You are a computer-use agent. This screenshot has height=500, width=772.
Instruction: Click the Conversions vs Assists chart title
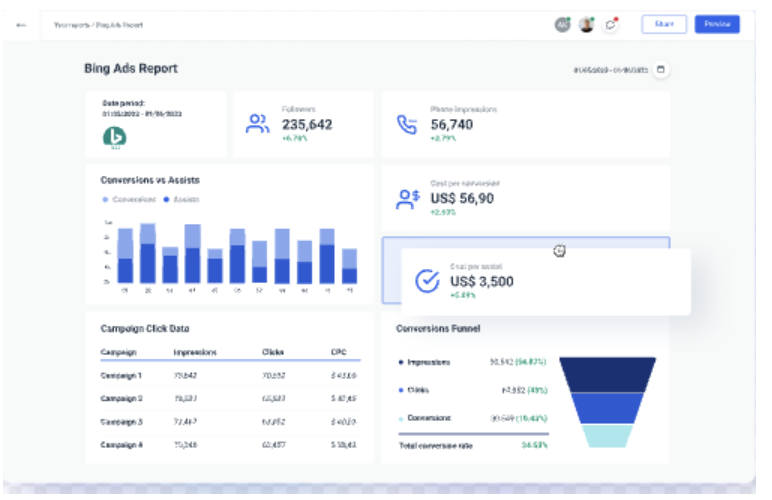point(150,180)
